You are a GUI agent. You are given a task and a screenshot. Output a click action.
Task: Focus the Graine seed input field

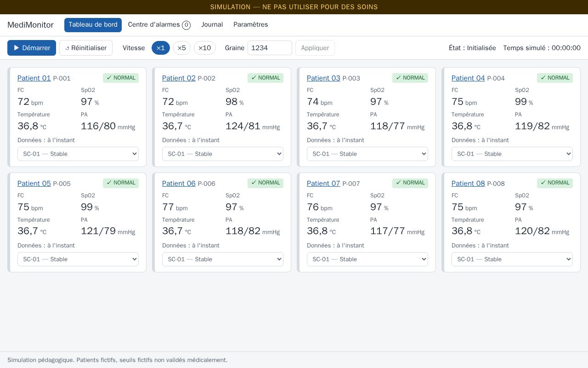[270, 48]
